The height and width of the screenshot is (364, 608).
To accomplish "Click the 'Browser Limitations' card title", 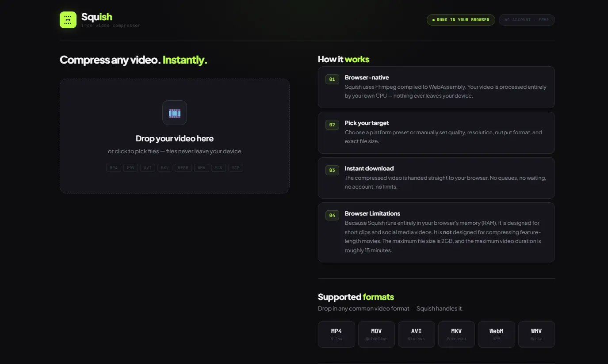I will point(373,213).
